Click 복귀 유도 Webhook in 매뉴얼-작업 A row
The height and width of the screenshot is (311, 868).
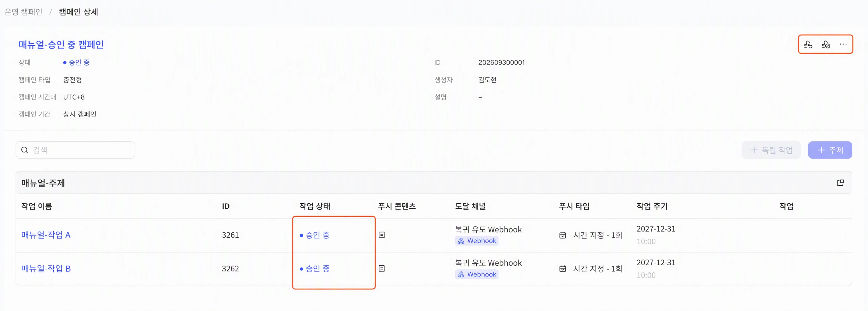pyautogui.click(x=488, y=229)
